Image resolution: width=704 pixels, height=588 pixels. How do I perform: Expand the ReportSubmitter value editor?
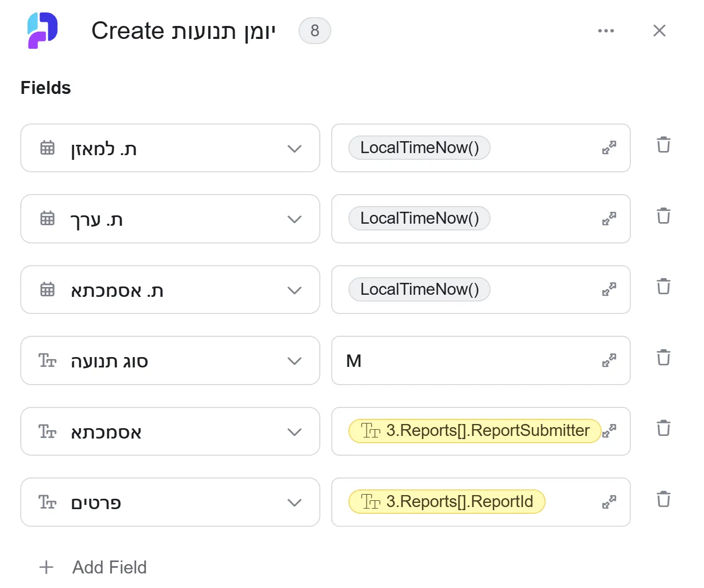pyautogui.click(x=609, y=431)
